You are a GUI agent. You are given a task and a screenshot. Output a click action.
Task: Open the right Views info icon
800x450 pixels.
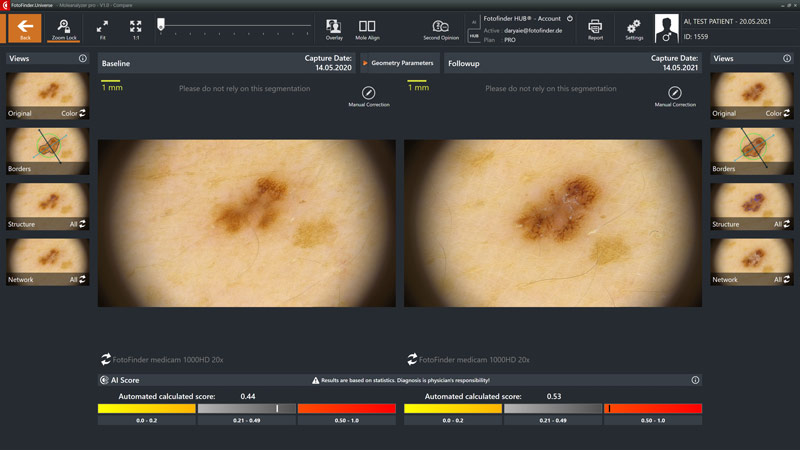787,58
